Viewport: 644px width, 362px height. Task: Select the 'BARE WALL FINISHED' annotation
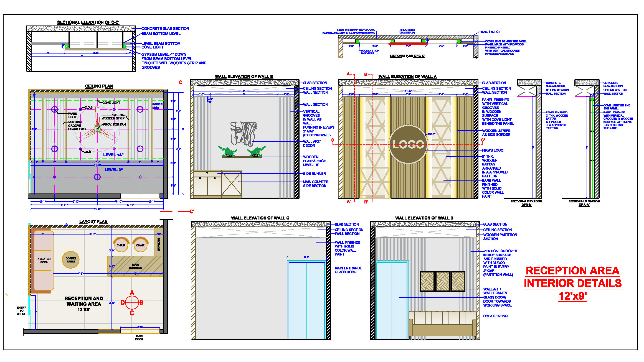click(493, 188)
